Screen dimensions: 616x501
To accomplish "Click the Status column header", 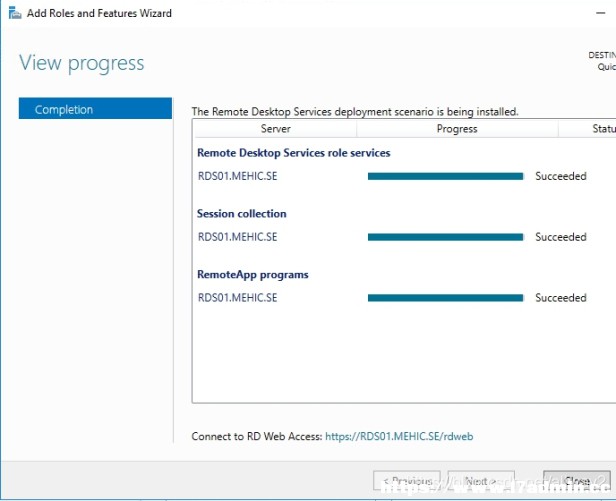I will coord(587,129).
